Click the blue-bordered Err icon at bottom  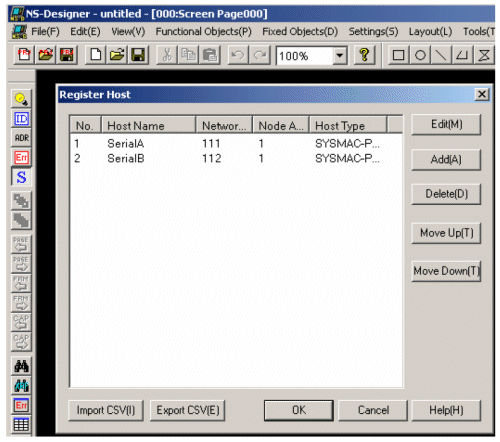click(x=22, y=405)
